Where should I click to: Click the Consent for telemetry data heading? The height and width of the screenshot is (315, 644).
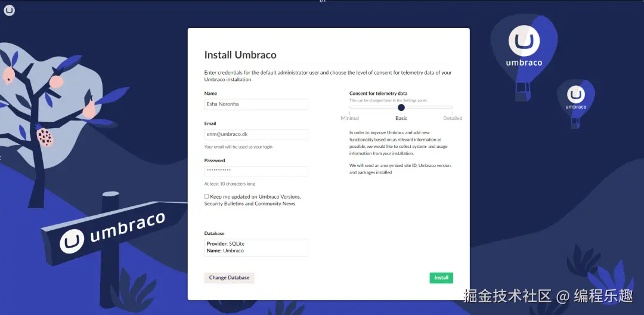[x=378, y=93]
